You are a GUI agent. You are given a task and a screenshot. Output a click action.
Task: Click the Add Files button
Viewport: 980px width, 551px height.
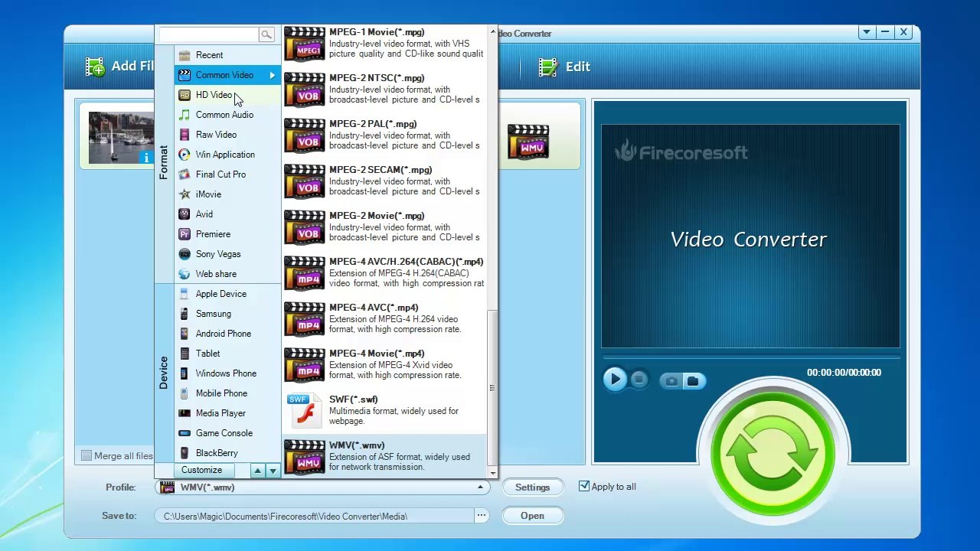tap(119, 67)
